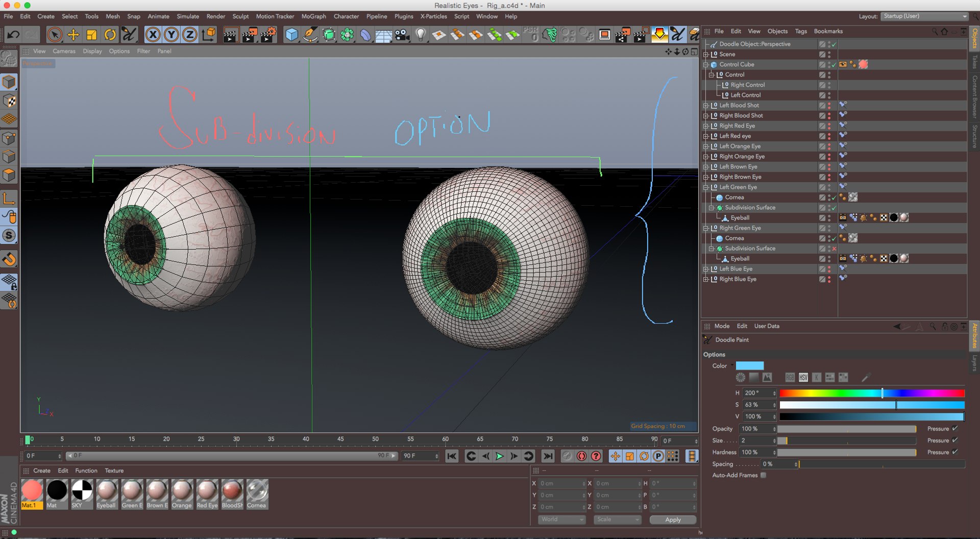The image size is (980, 539).
Task: Click the Apply button
Action: coord(673,520)
